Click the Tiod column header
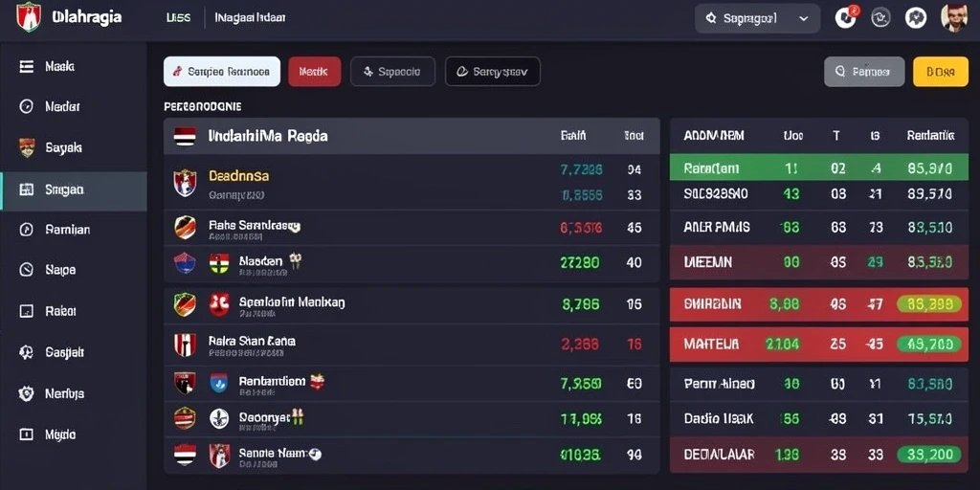The image size is (980, 490). 634,136
